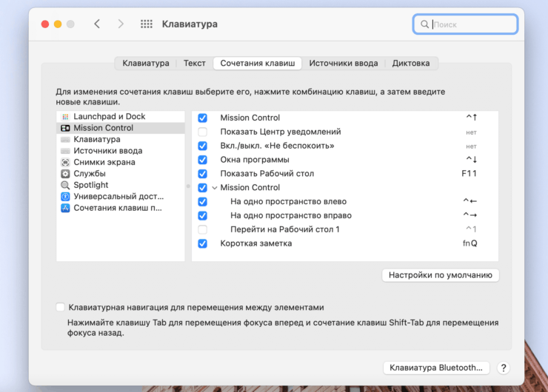Go forward with the right chevron

(121, 24)
